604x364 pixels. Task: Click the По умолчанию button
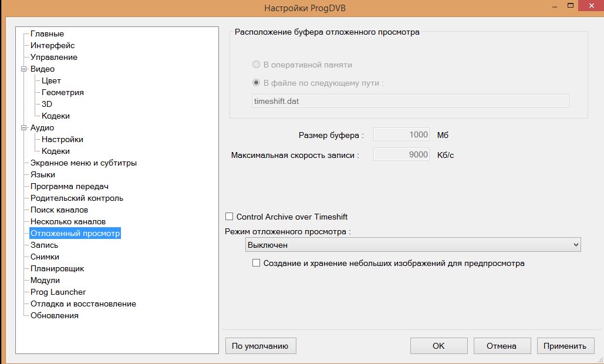point(261,346)
